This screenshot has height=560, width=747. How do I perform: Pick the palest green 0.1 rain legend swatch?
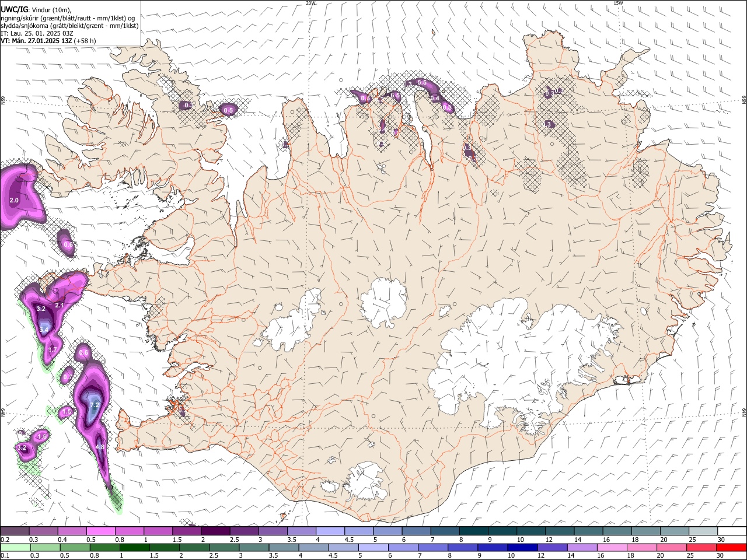pos(15,547)
